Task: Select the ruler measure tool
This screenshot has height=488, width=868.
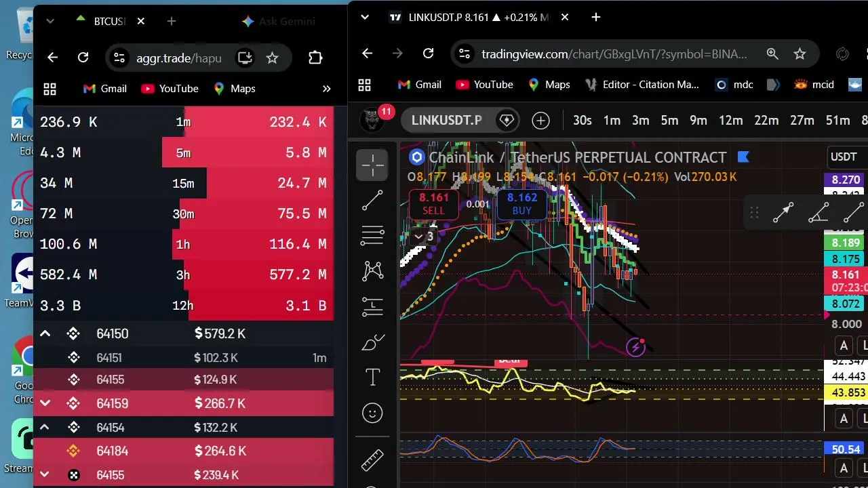Action: pos(372,460)
